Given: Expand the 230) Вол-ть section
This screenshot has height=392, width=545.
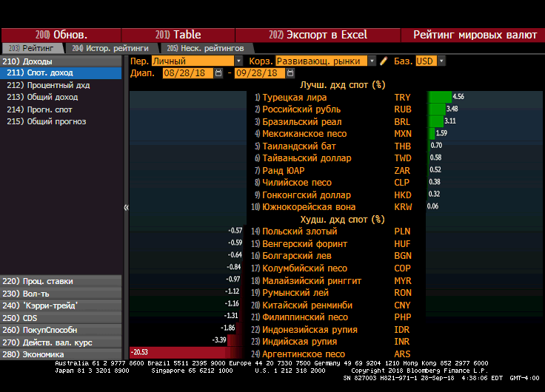Looking at the screenshot, I should (61, 294).
